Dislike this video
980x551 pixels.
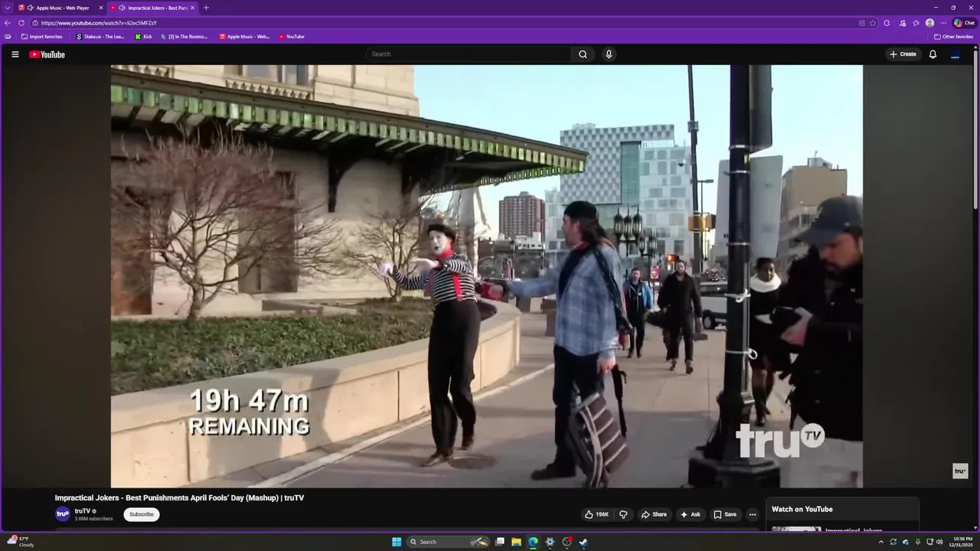click(623, 514)
